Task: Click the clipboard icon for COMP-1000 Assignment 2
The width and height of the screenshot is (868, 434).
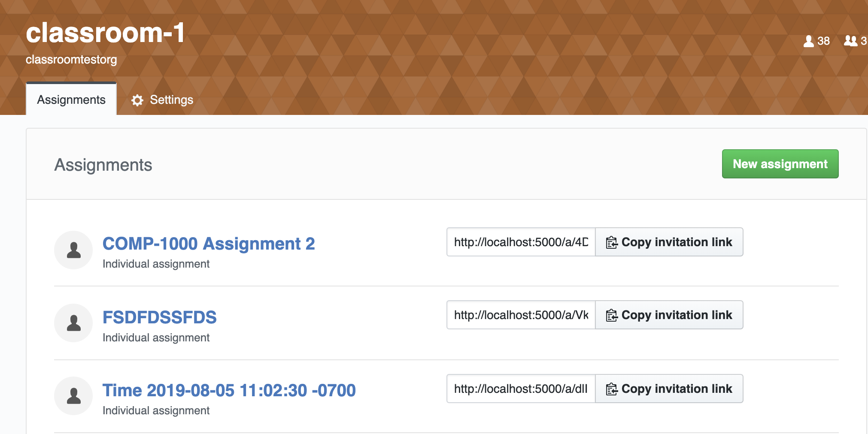Action: (x=611, y=242)
